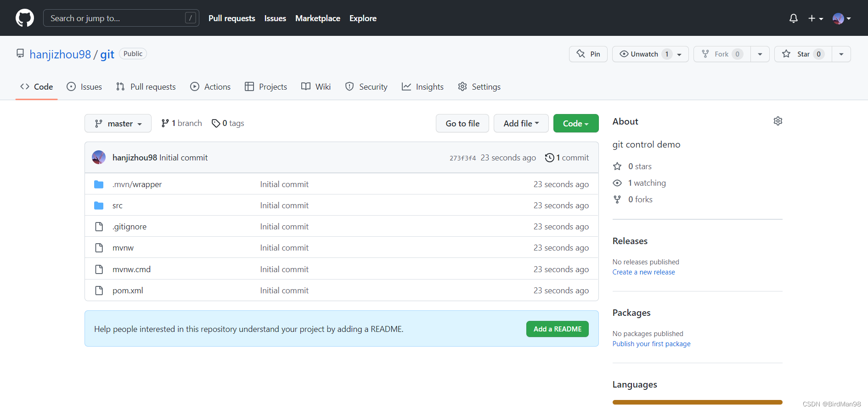Viewport: 868px width, 411px height.
Task: Open Initial commit message in commit header
Action: [183, 158]
